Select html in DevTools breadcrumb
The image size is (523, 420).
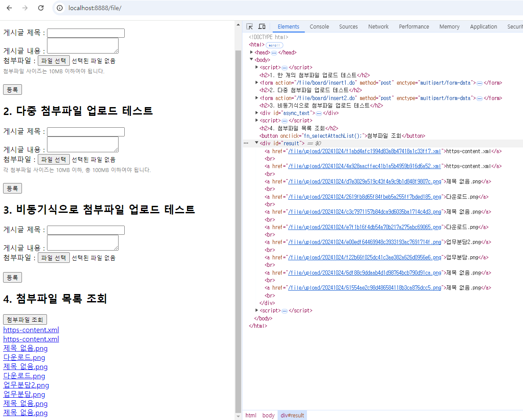click(x=251, y=415)
